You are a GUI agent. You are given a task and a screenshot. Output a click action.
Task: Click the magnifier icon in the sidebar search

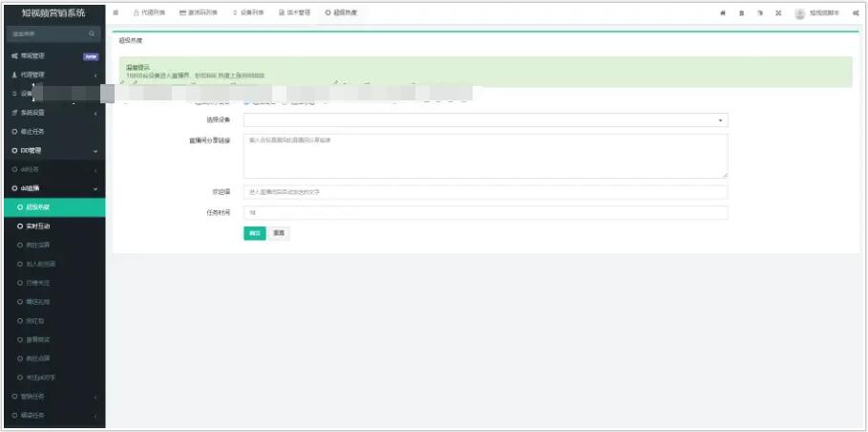(92, 34)
